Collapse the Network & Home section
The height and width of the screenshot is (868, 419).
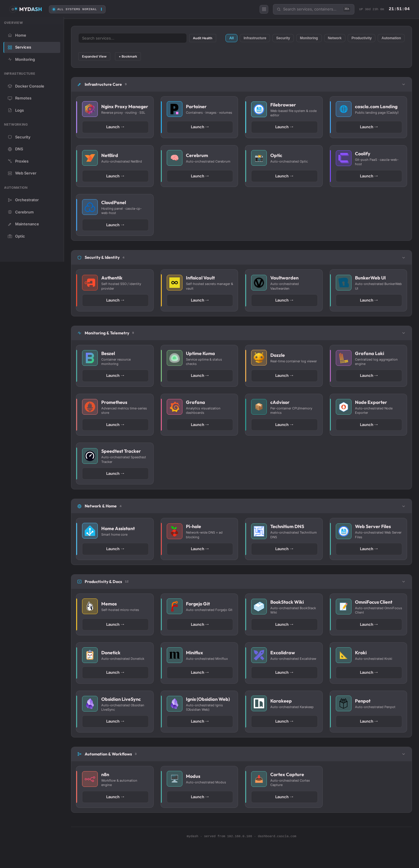coord(404,506)
